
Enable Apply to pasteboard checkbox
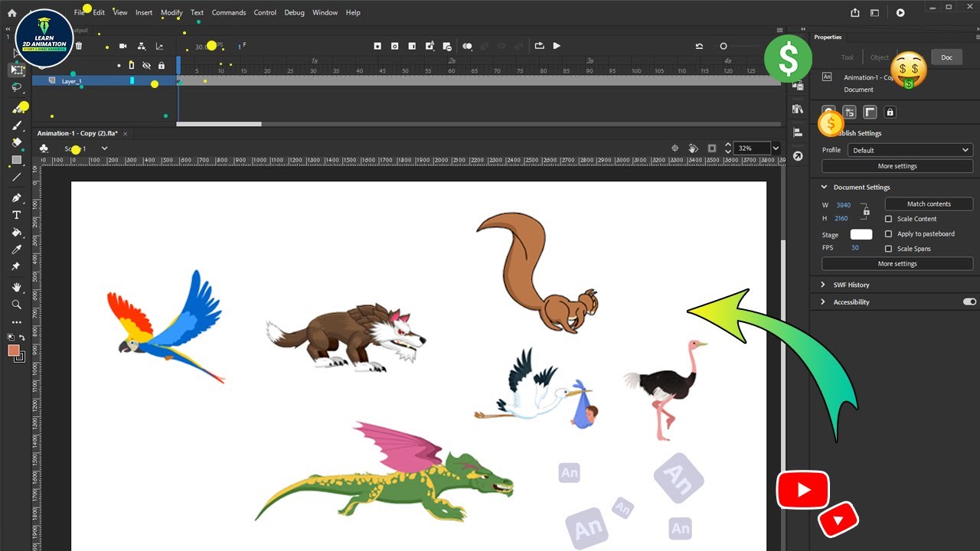[889, 233]
